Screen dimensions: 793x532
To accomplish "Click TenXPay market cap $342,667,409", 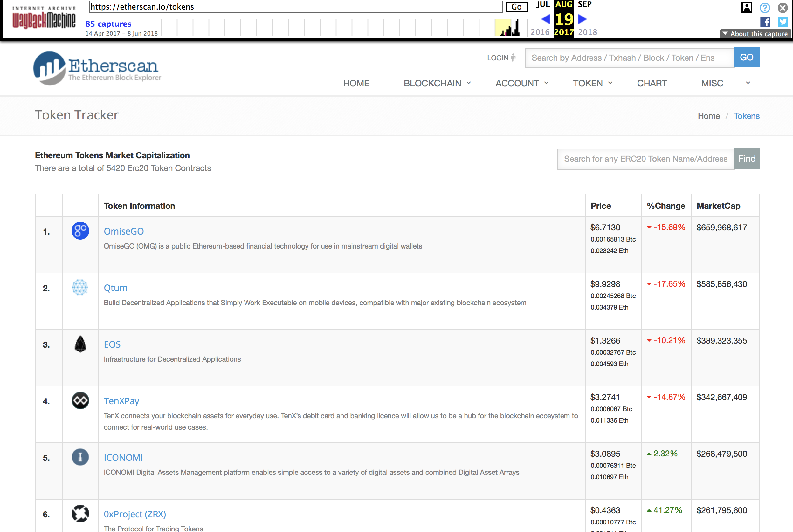I will click(x=722, y=397).
